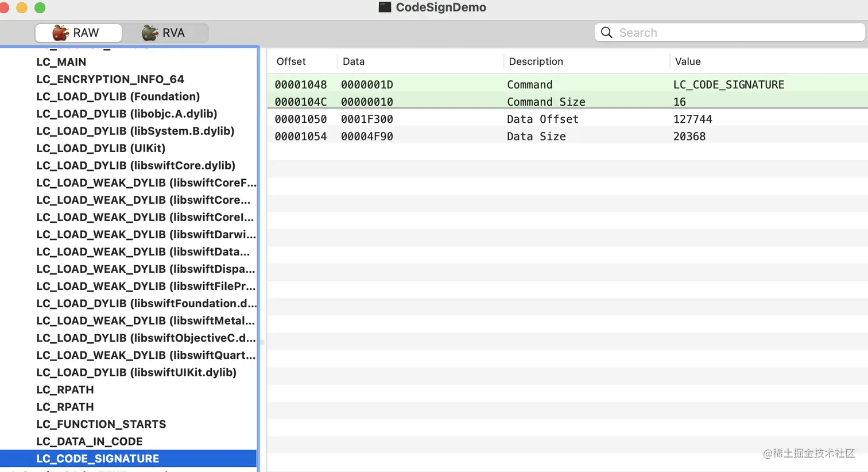Click the green zoom window button
This screenshot has height=472, width=868.
point(40,7)
